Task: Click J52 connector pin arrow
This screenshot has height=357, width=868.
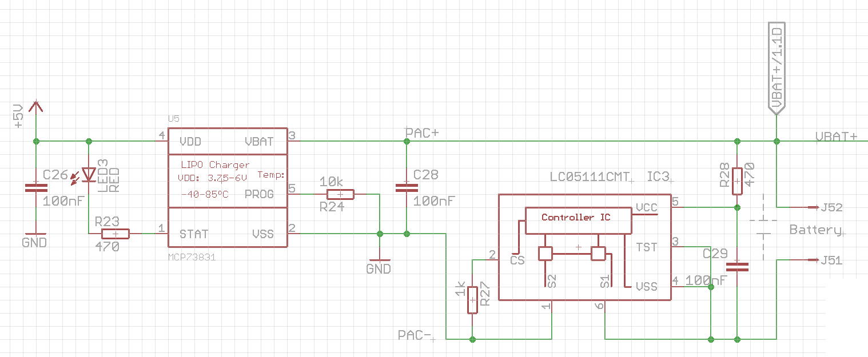Action: point(812,207)
